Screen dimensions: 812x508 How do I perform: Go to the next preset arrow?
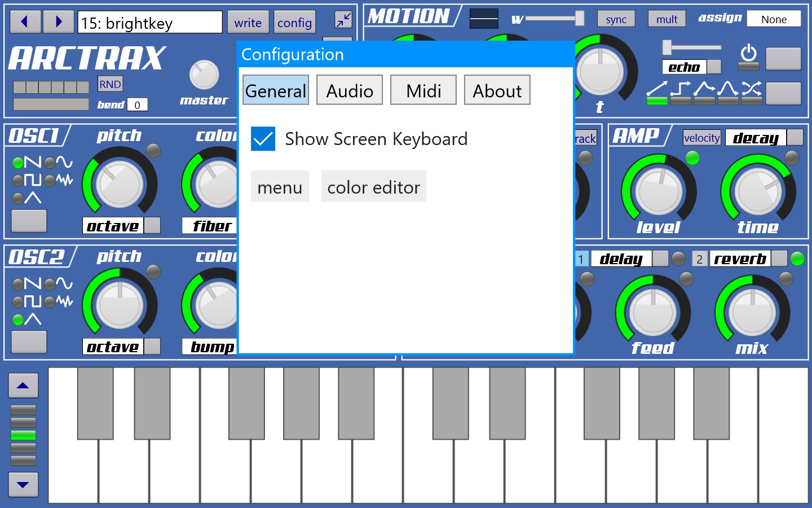[x=58, y=22]
